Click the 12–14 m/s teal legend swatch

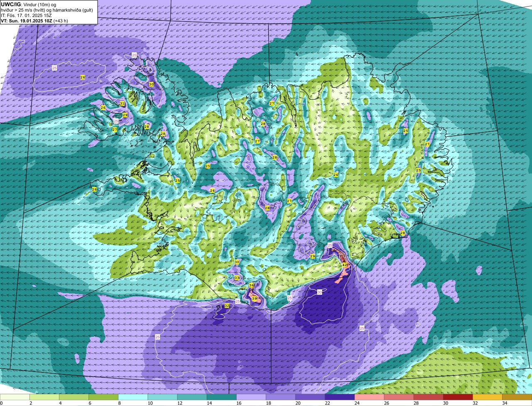[x=192, y=397]
